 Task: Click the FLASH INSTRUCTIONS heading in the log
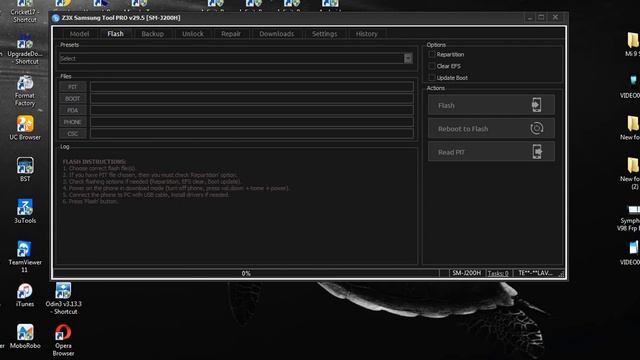tap(94, 162)
